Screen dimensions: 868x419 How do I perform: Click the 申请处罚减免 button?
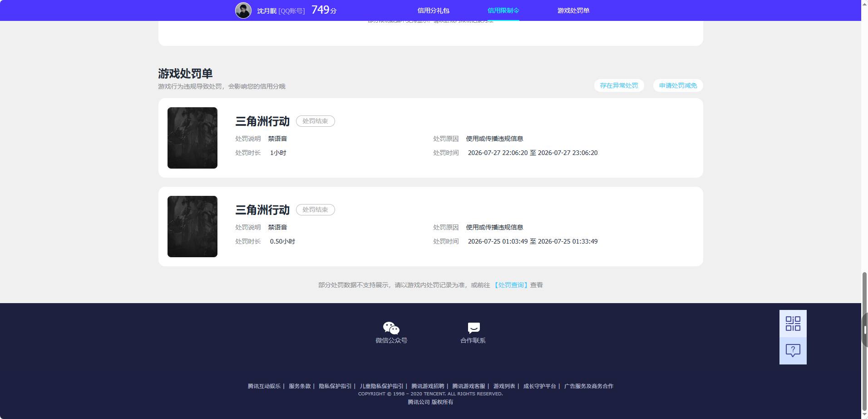(678, 85)
